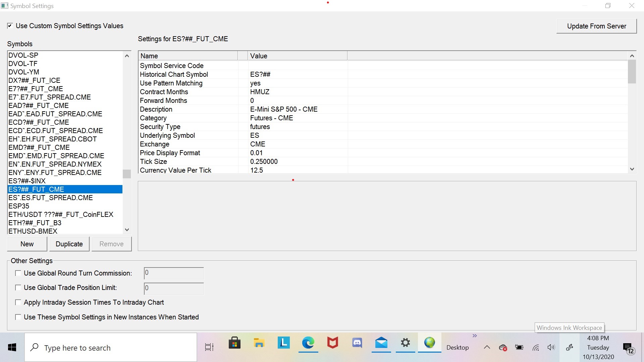Open notification center icon

tap(628, 348)
